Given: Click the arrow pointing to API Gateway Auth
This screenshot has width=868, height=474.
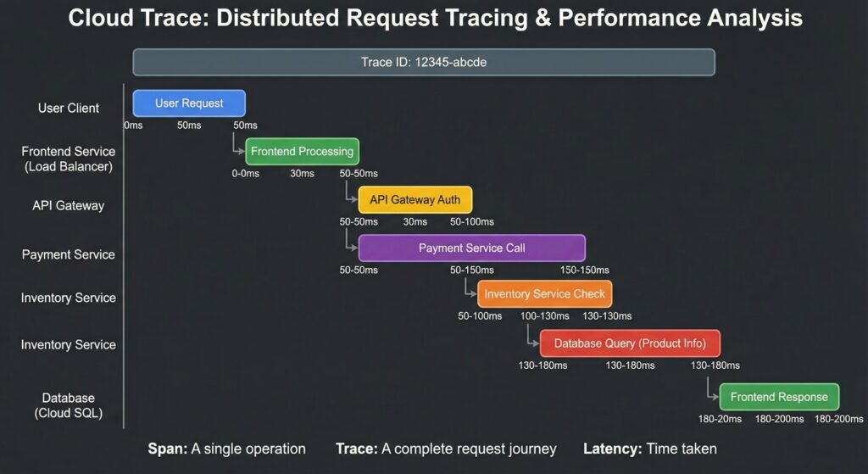Looking at the screenshot, I should point(350,197).
